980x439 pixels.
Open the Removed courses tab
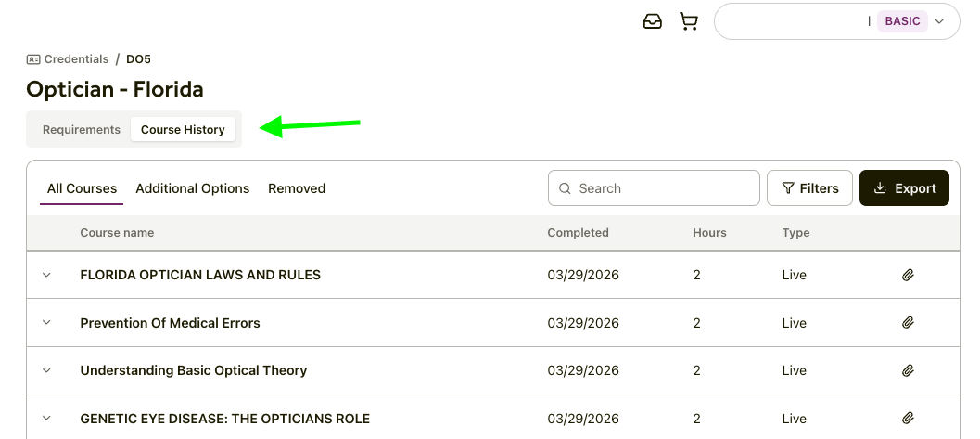pos(297,188)
